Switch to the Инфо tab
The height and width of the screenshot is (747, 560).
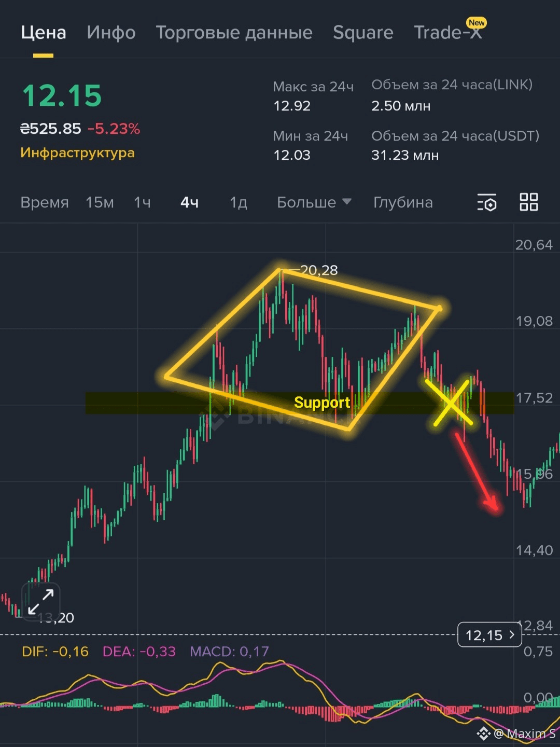tap(111, 33)
